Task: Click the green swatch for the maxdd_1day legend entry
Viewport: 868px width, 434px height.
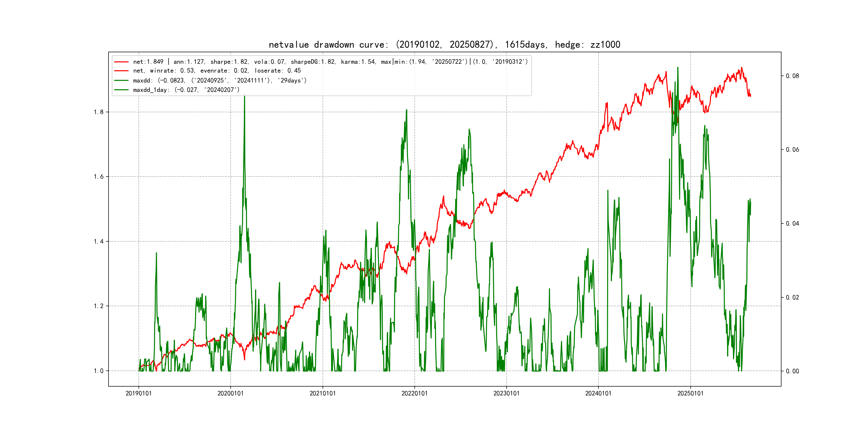Action: [121, 90]
